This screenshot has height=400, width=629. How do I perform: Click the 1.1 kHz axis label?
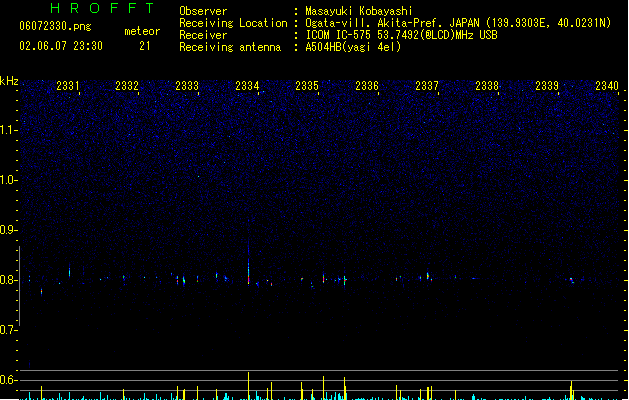pos(8,130)
